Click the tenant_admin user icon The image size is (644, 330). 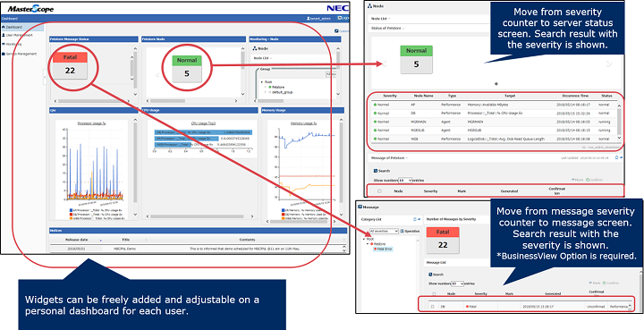point(309,19)
